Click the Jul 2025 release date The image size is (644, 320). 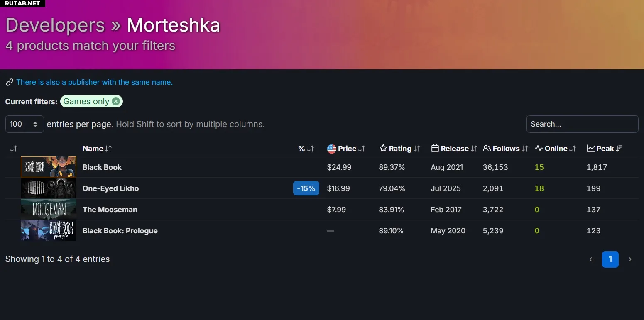click(446, 188)
